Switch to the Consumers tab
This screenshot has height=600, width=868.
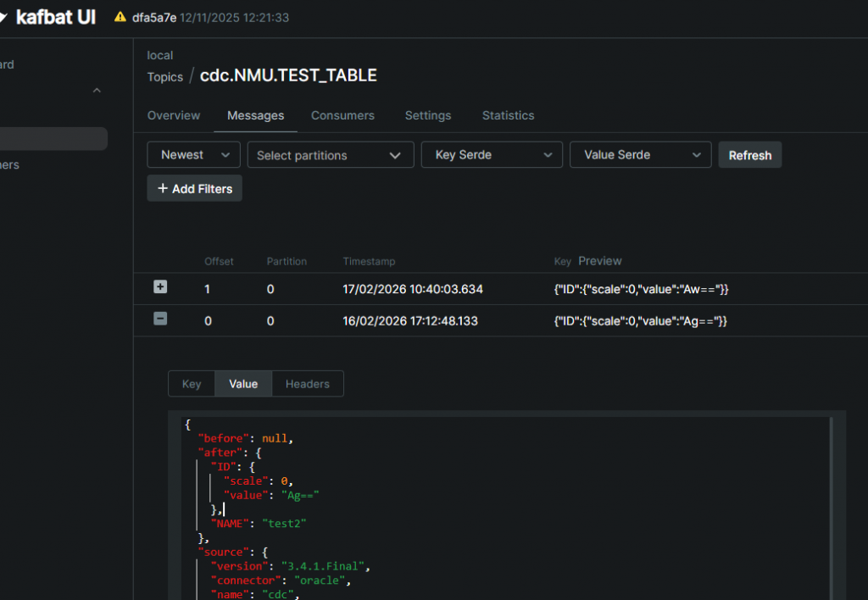[342, 115]
